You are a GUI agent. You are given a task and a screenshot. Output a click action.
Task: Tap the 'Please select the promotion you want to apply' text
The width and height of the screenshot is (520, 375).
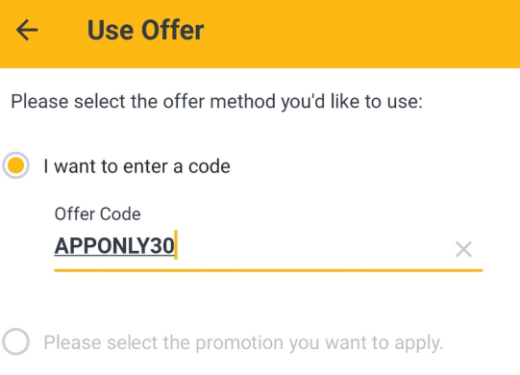point(243,342)
